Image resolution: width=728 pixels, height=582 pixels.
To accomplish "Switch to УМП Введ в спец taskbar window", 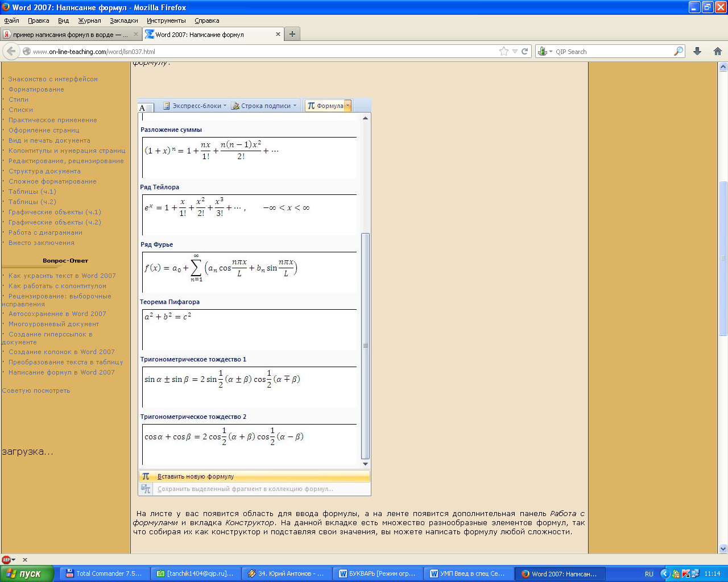I will coord(469,573).
